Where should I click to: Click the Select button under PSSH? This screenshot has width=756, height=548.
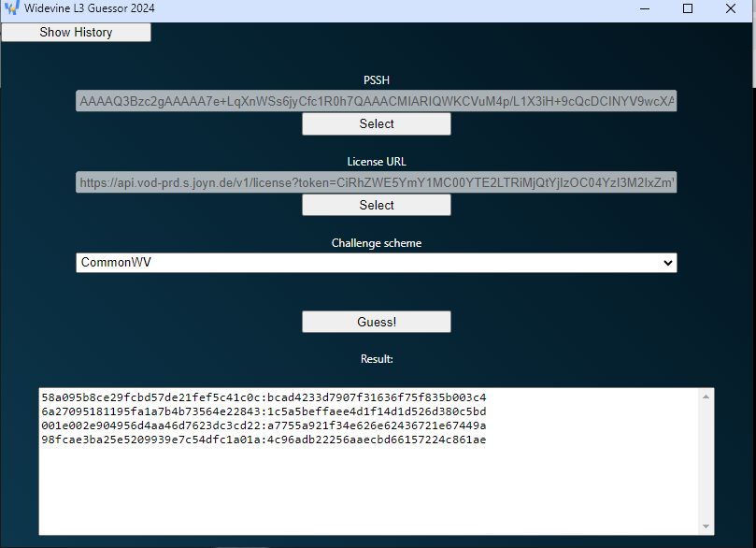point(376,124)
